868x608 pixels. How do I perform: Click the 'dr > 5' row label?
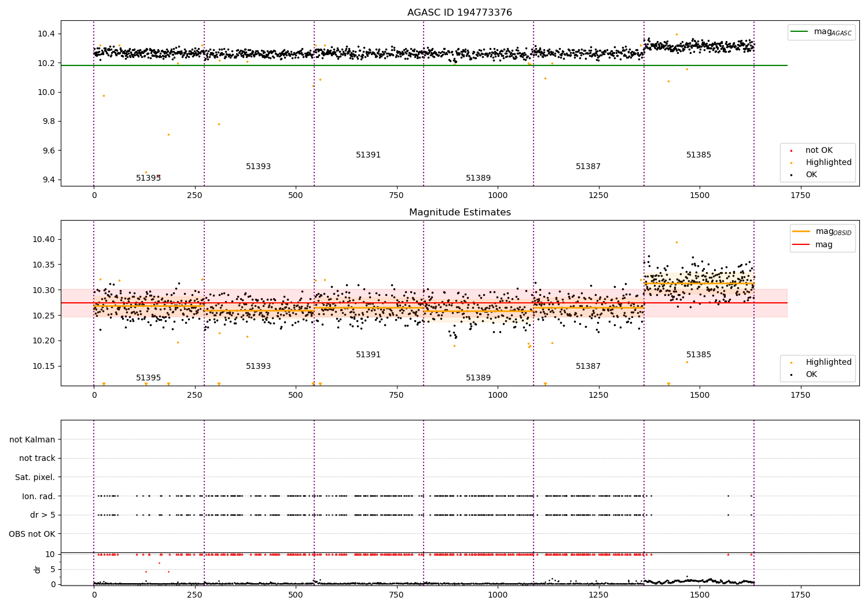pos(43,515)
